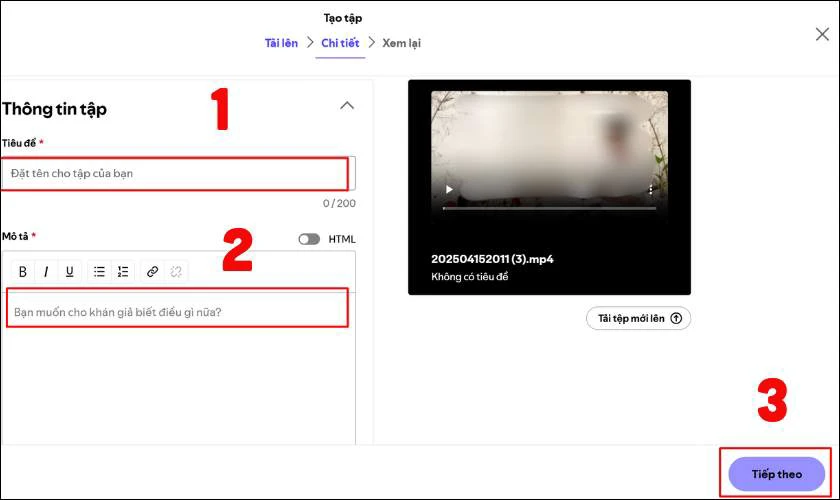Image resolution: width=840 pixels, height=500 pixels.
Task: Click the Tiếp theo button
Action: 776,474
